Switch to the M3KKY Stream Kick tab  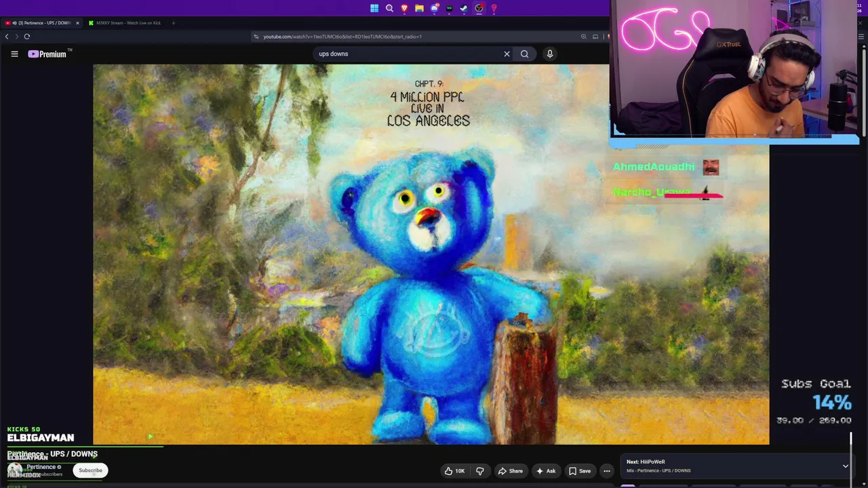(x=125, y=23)
